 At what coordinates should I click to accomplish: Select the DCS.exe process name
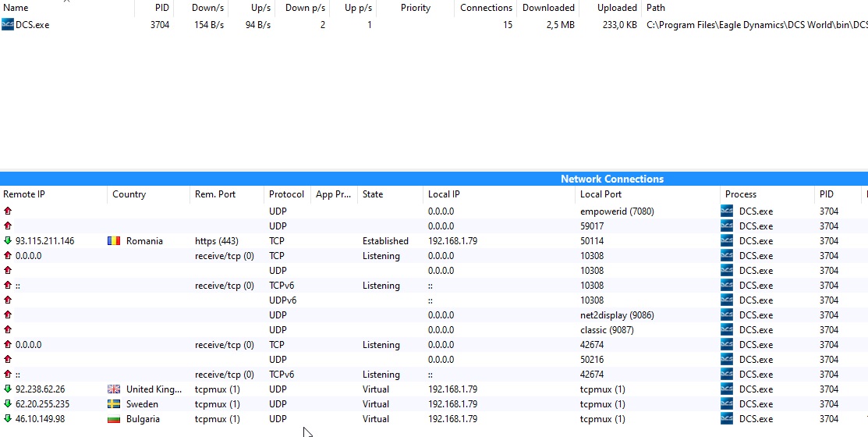(x=32, y=25)
